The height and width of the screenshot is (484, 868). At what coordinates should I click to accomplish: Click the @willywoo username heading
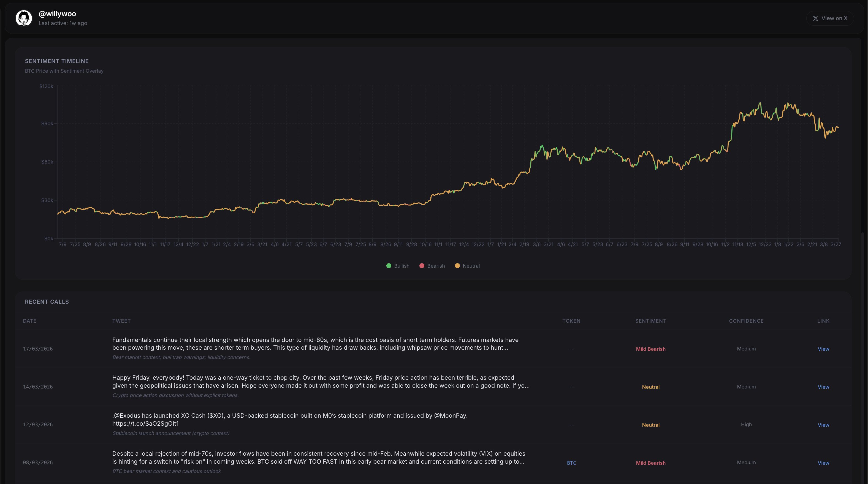(x=57, y=14)
